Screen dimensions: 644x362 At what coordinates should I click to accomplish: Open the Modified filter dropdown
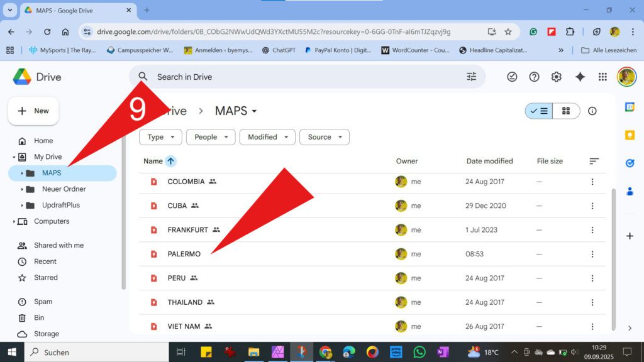click(267, 137)
